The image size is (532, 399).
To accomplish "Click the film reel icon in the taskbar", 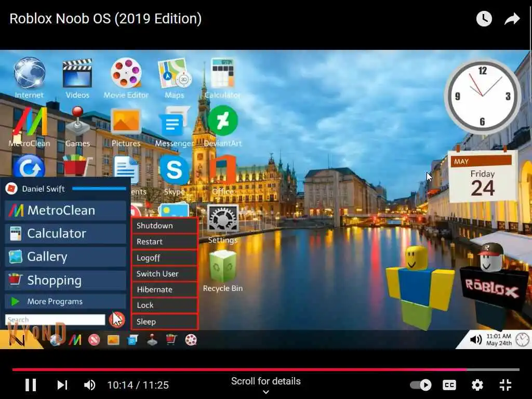I will (x=191, y=340).
